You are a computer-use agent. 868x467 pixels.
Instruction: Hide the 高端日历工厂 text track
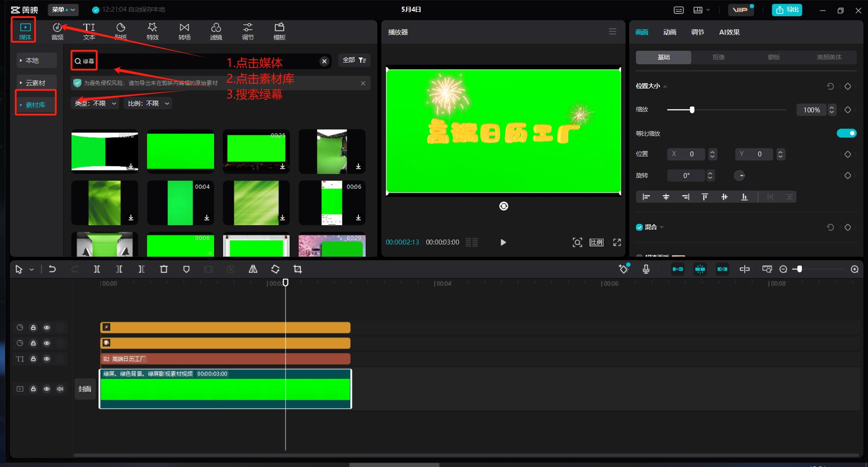[47, 359]
